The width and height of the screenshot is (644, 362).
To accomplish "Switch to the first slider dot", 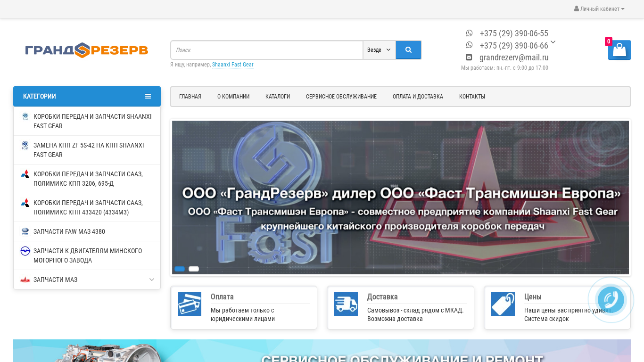I will tap(180, 269).
